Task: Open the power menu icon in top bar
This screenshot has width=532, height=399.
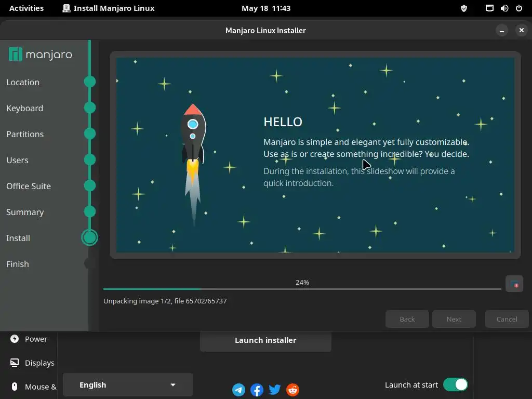Action: 519,8
